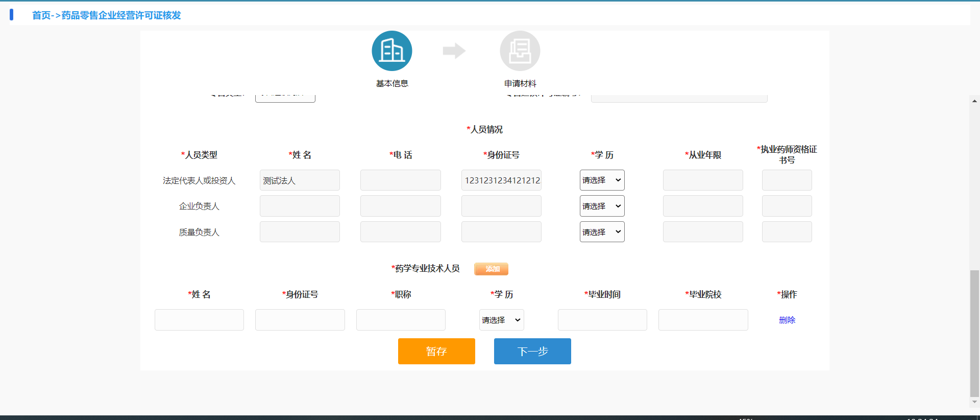Click the 删除 link in 操作 column
Screen dimensions: 980x420
787,320
